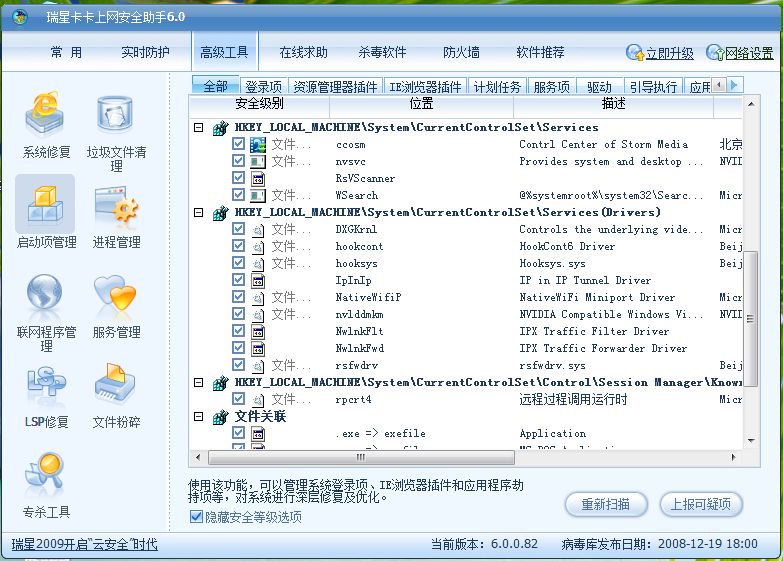
Task: Switch to the 常用 tab
Action: tap(66, 52)
